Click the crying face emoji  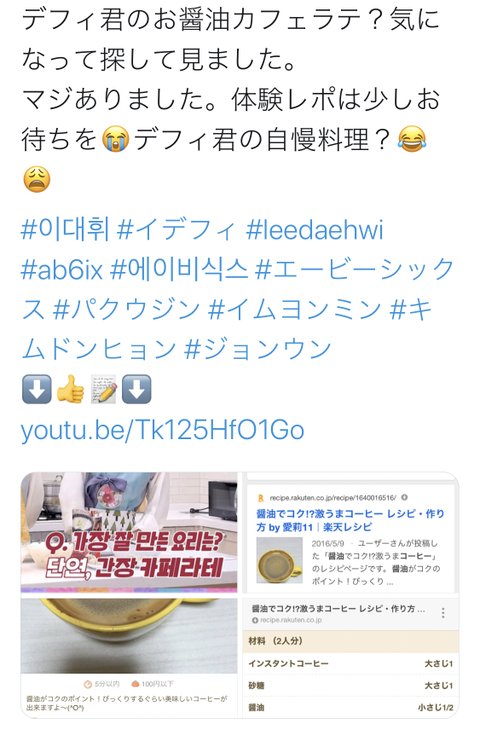click(x=116, y=139)
